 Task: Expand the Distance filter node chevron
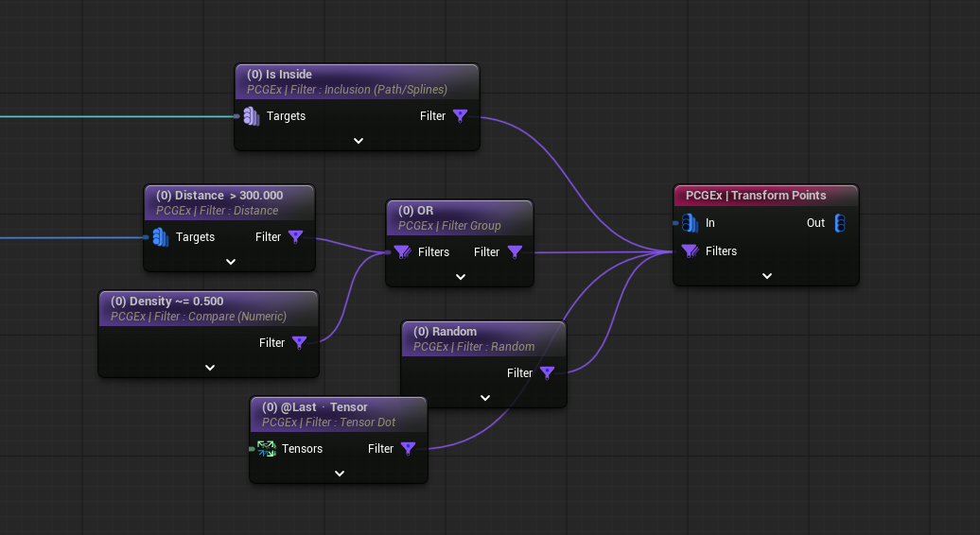[x=231, y=262]
